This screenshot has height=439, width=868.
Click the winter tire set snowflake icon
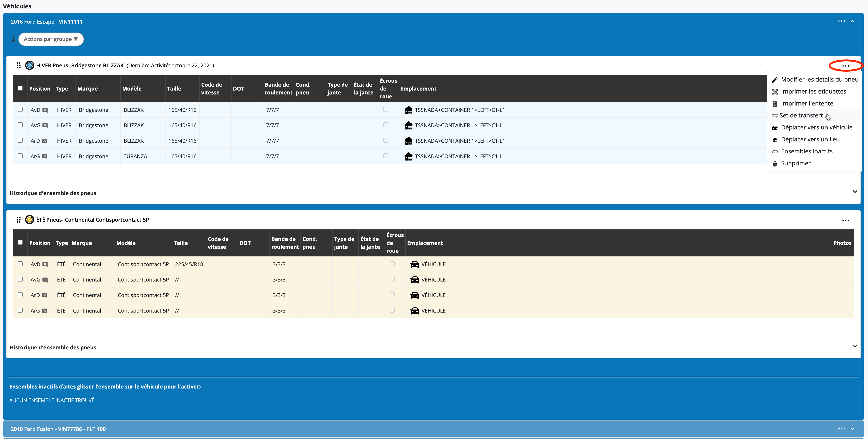click(30, 65)
